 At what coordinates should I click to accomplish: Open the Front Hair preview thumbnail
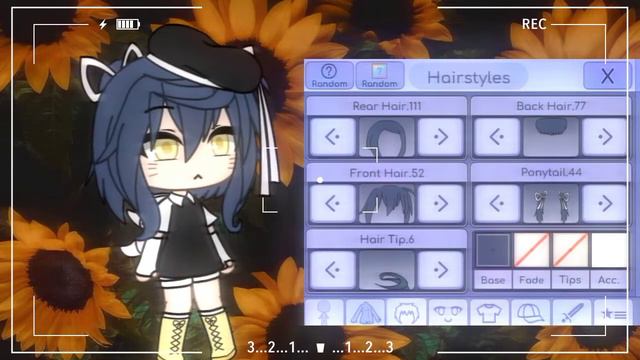(x=387, y=203)
